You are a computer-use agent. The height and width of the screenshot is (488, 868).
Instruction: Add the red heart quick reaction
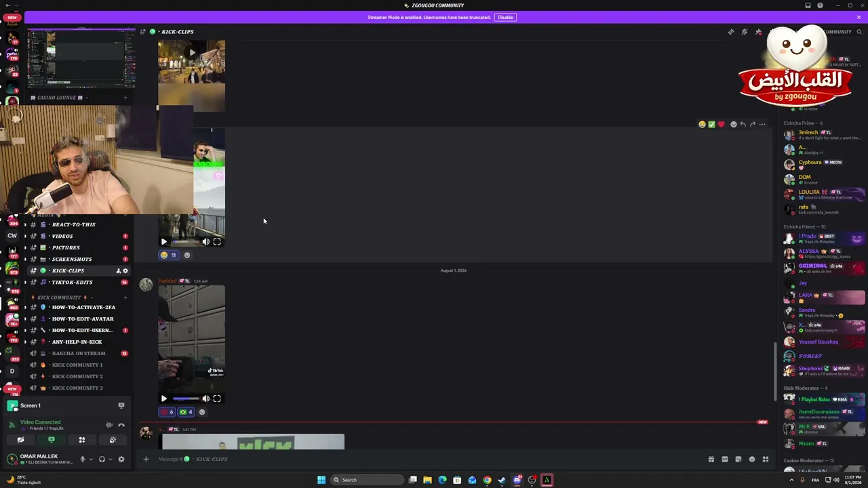point(721,124)
